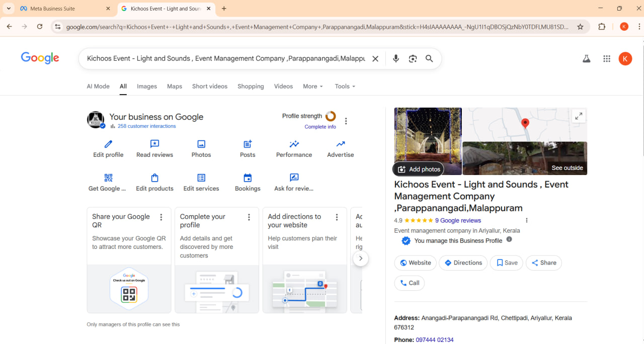Open the Share your Google QR card menu

161,217
